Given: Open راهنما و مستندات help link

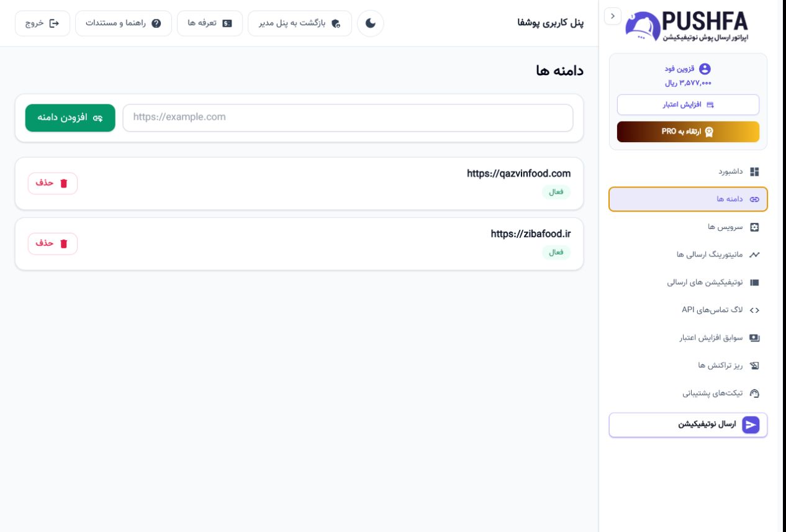Looking at the screenshot, I should 124,24.
